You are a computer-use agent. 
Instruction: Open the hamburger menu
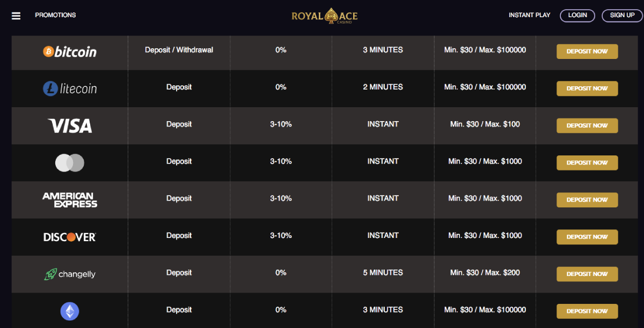point(16,16)
